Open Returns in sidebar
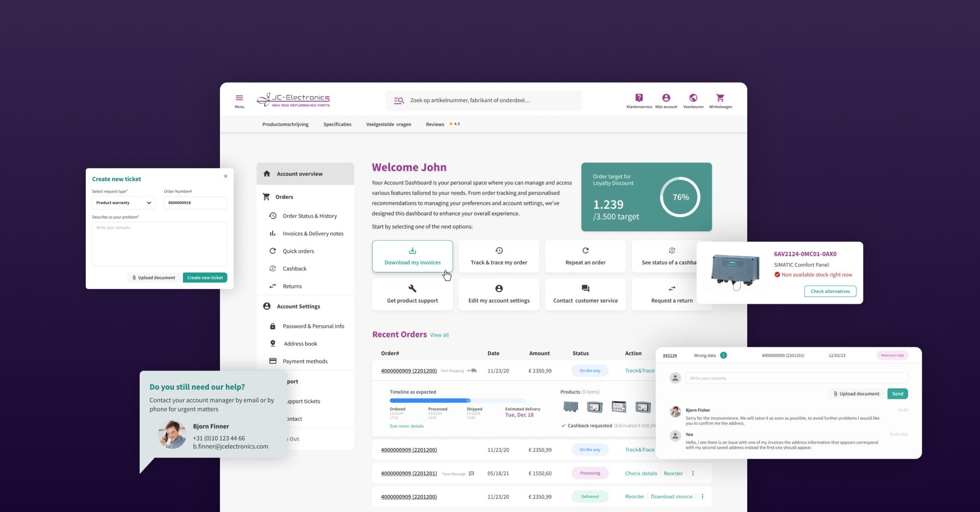The width and height of the screenshot is (980, 512). coord(292,287)
